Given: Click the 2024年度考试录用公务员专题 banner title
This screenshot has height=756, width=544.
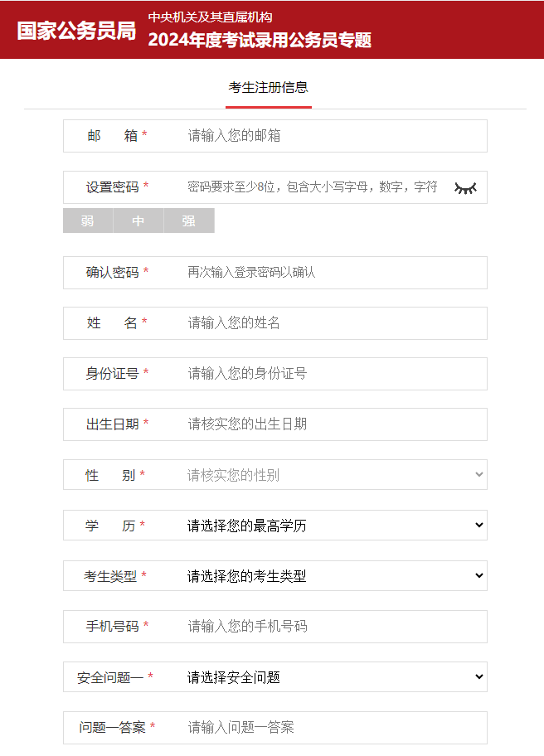Looking at the screenshot, I should (x=260, y=40).
